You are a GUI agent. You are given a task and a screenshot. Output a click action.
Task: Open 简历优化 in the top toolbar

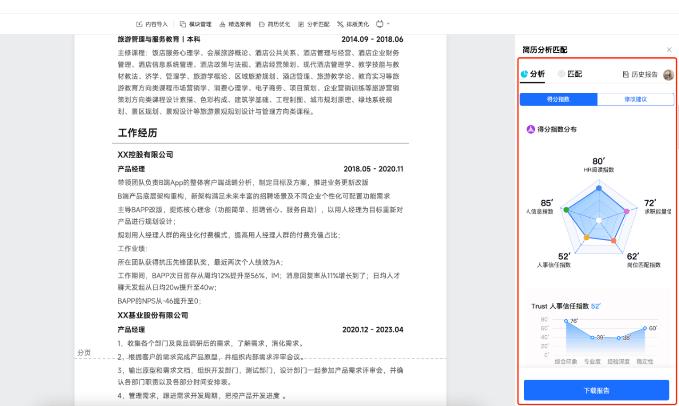[x=275, y=24]
